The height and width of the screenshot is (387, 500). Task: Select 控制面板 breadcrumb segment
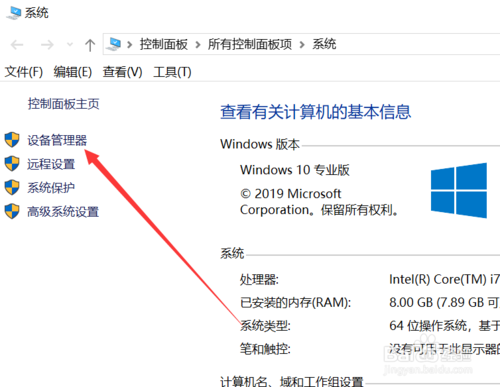(x=164, y=44)
